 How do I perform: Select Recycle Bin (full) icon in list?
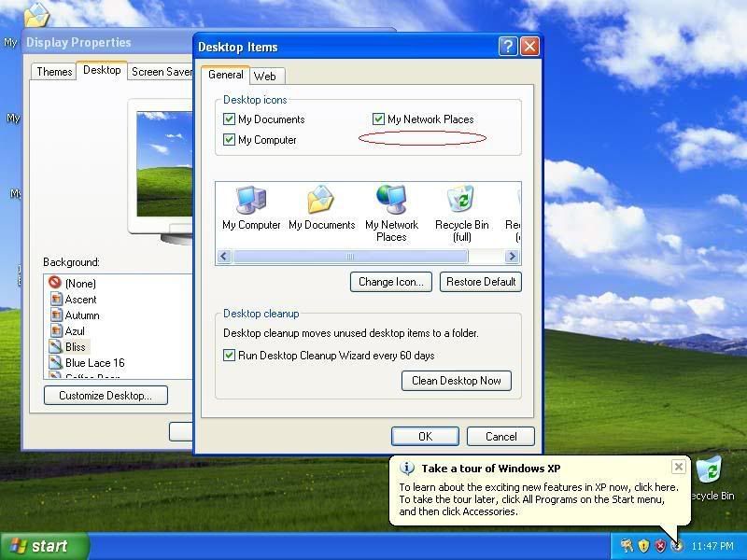coord(461,199)
